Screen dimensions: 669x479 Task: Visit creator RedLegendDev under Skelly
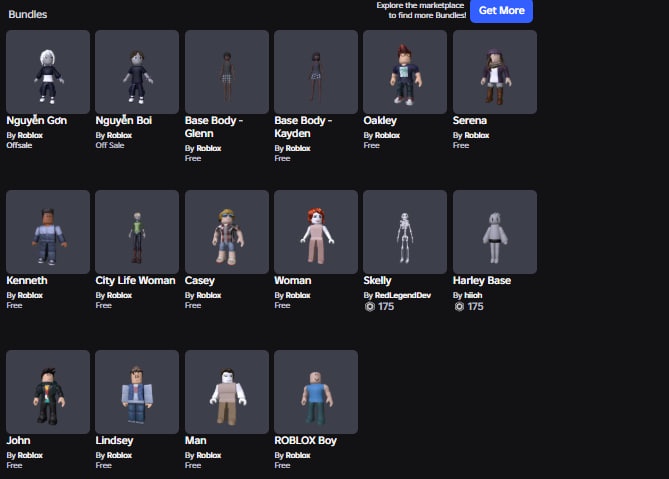click(x=403, y=295)
